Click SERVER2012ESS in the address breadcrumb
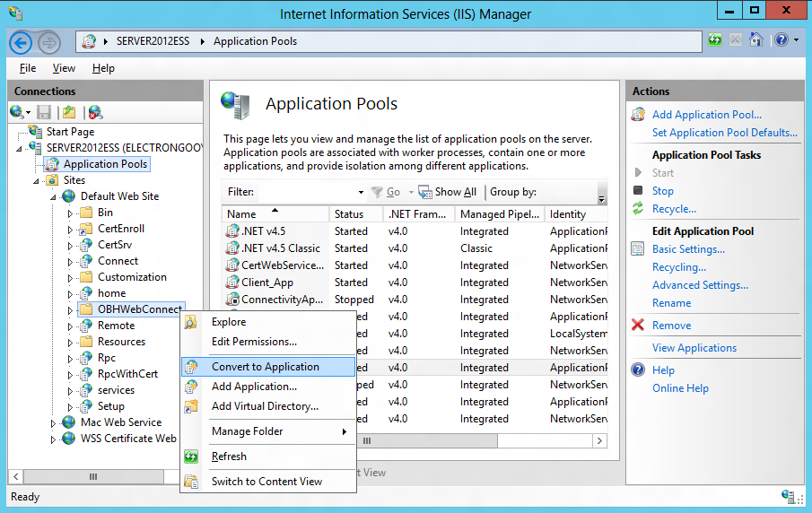 [153, 41]
